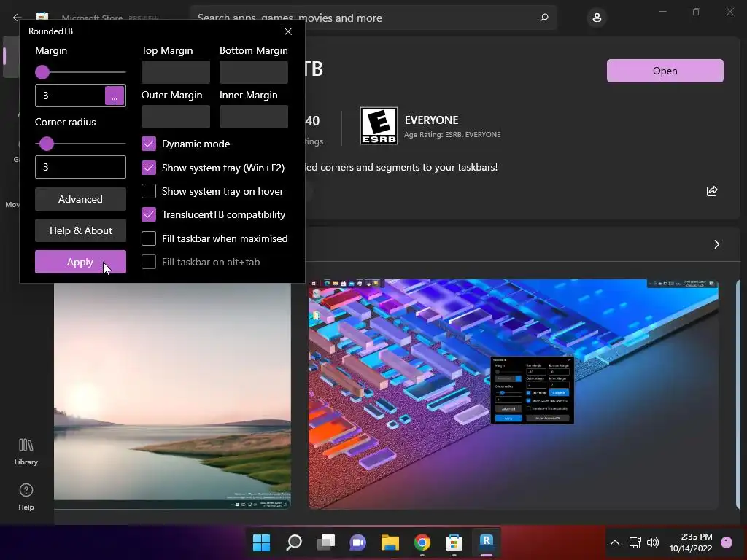Open taskbar Search magnifier
The height and width of the screenshot is (560, 747).
(x=294, y=542)
